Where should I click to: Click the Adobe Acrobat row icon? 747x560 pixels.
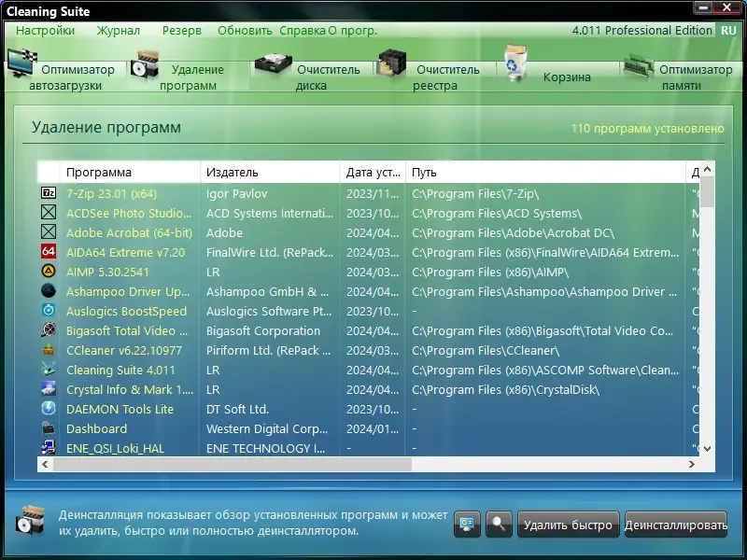[49, 231]
